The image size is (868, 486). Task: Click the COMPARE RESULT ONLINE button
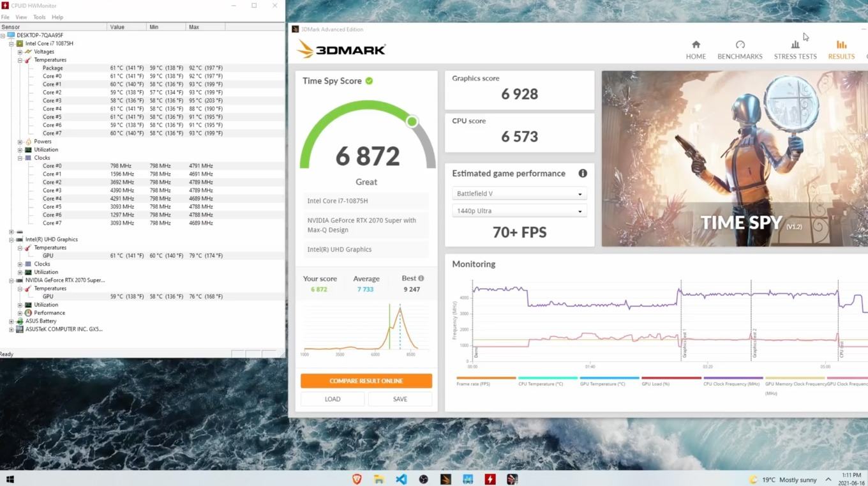(366, 381)
